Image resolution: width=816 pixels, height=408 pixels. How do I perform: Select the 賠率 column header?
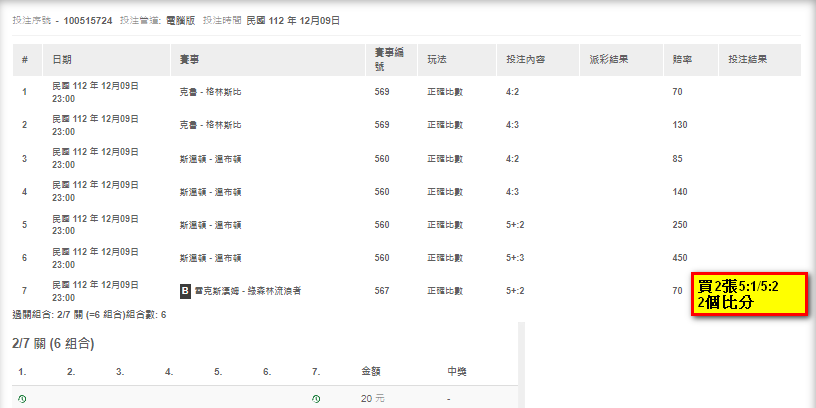tap(683, 60)
